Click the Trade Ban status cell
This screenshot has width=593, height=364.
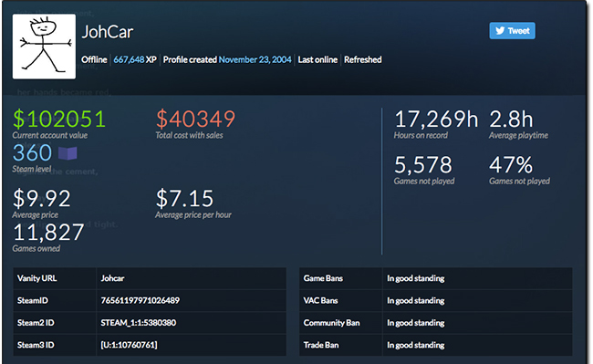click(477, 345)
